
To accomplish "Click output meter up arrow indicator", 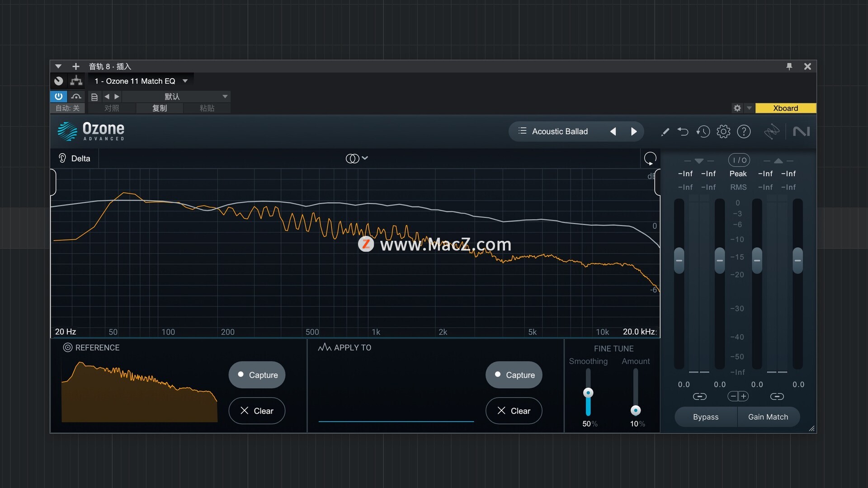I will point(778,160).
